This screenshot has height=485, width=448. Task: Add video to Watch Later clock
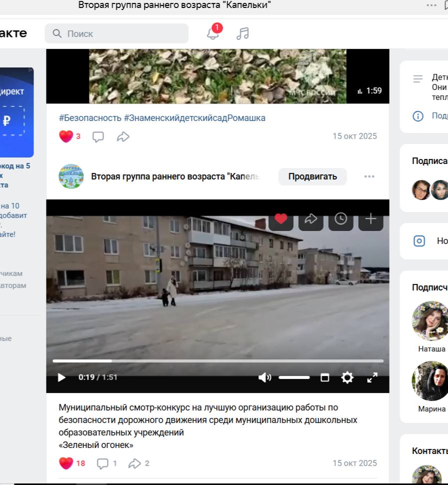tap(341, 219)
